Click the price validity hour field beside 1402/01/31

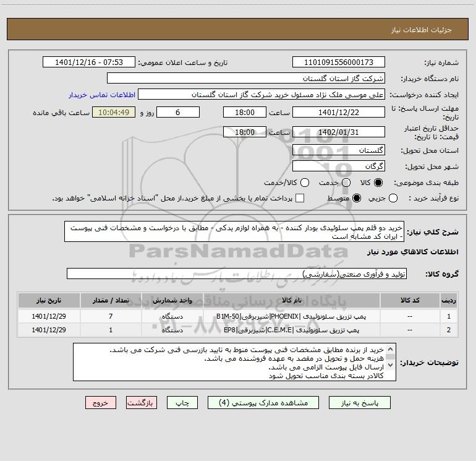pos(245,132)
